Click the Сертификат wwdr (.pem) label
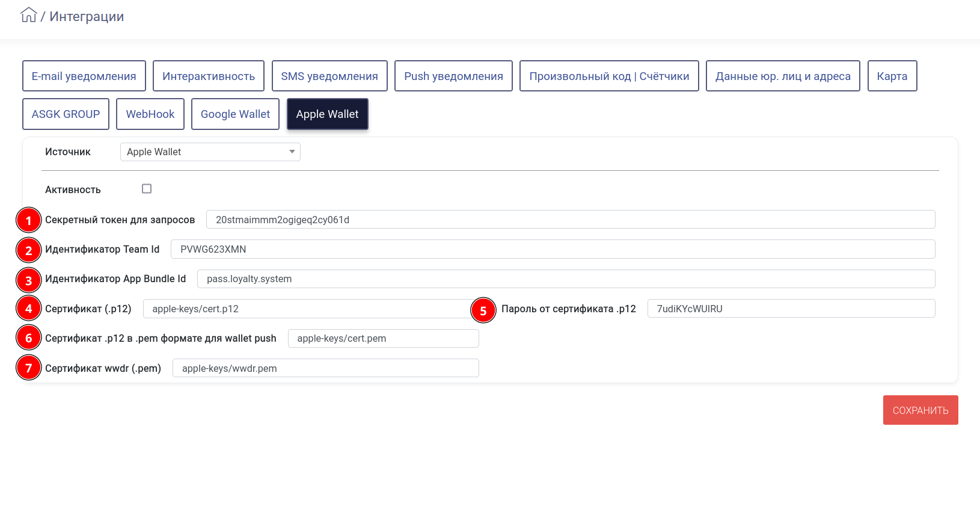Viewport: 980px width, 512px height. [x=103, y=368]
